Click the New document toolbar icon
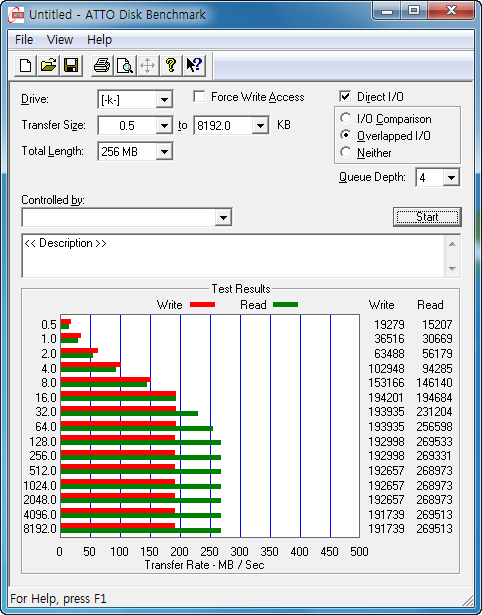 [26, 65]
